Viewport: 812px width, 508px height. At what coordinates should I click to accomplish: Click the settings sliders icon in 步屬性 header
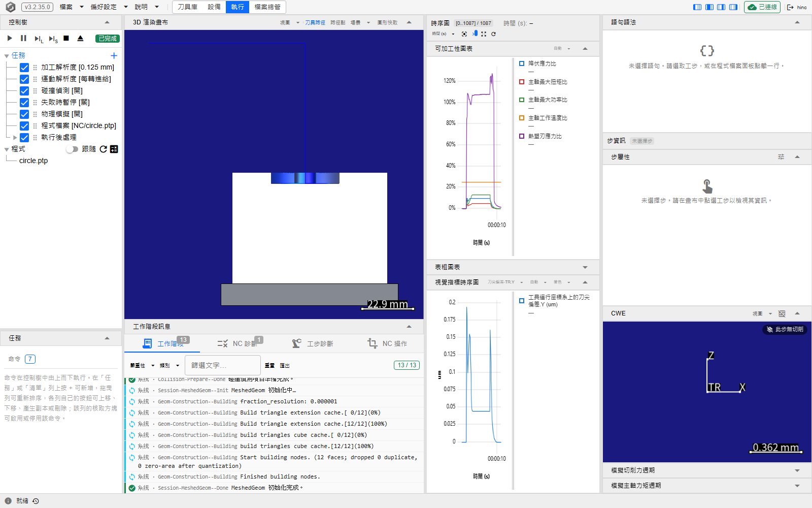(x=781, y=157)
